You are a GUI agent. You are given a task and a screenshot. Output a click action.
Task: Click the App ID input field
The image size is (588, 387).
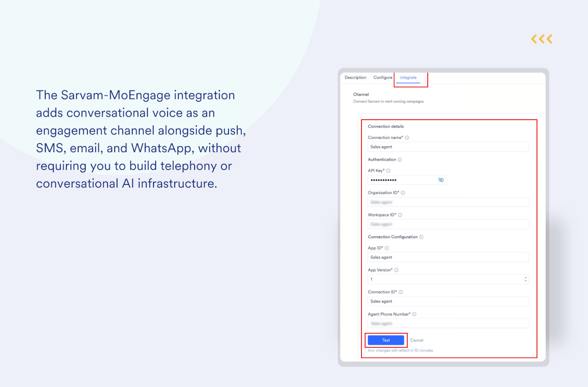(448, 257)
